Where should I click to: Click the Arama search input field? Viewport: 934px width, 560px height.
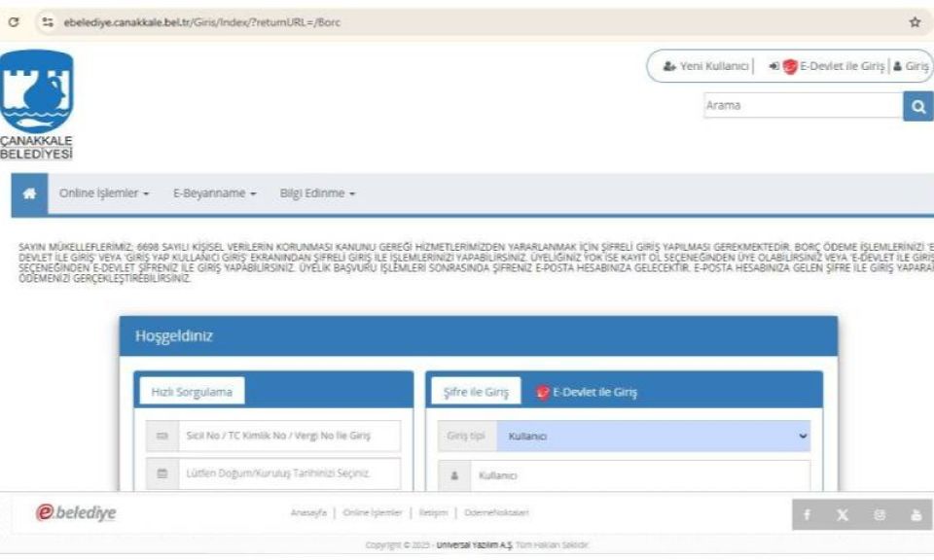click(802, 105)
